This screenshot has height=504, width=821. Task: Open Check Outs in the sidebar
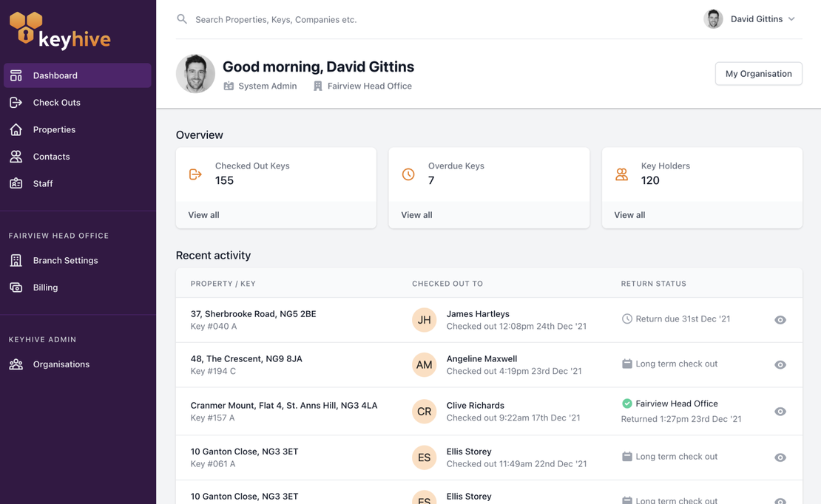coord(56,103)
